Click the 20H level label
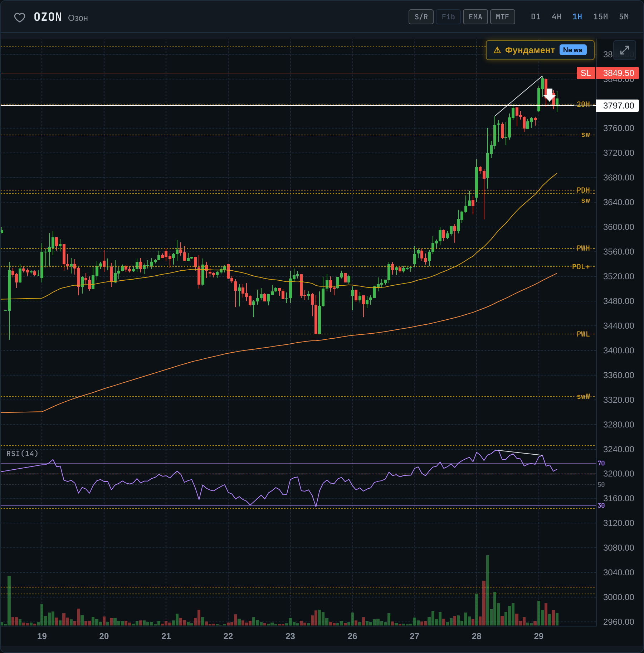This screenshot has width=644, height=653. tap(583, 104)
